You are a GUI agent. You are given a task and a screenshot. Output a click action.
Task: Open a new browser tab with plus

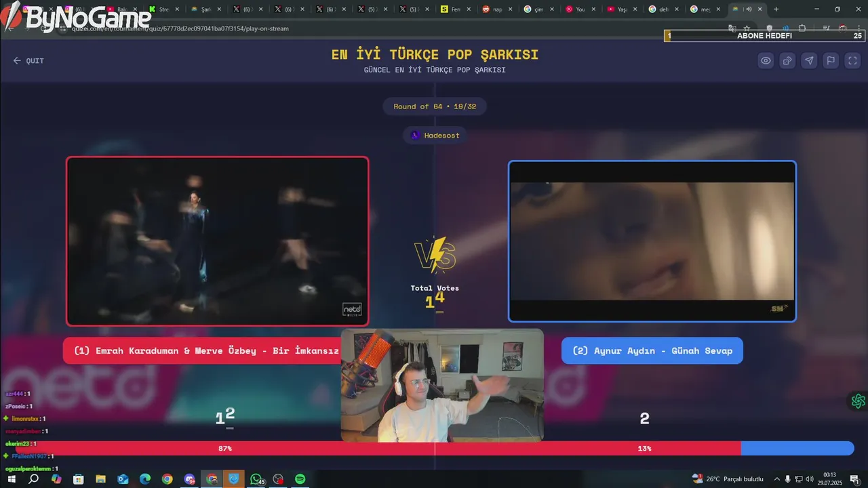pyautogui.click(x=776, y=9)
